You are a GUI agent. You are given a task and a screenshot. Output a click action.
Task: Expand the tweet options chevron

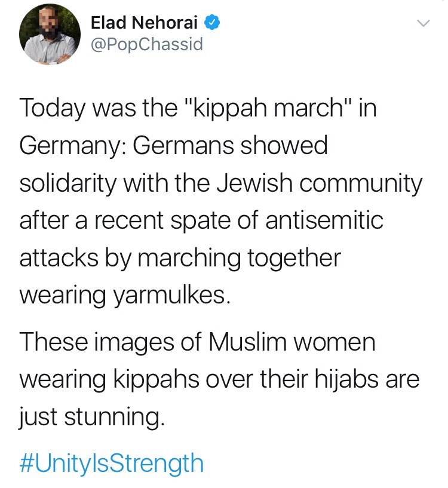pos(422,24)
